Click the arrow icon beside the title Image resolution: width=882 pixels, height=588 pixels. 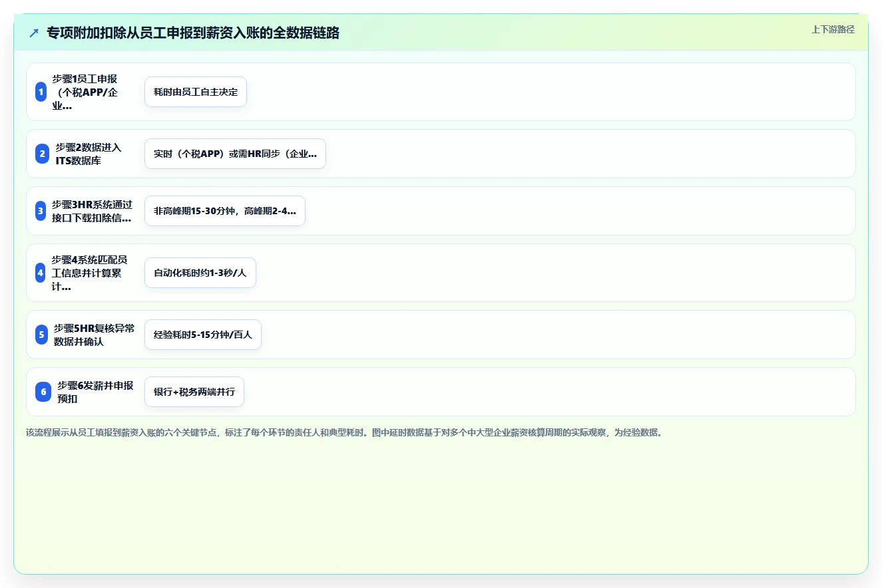pyautogui.click(x=34, y=33)
